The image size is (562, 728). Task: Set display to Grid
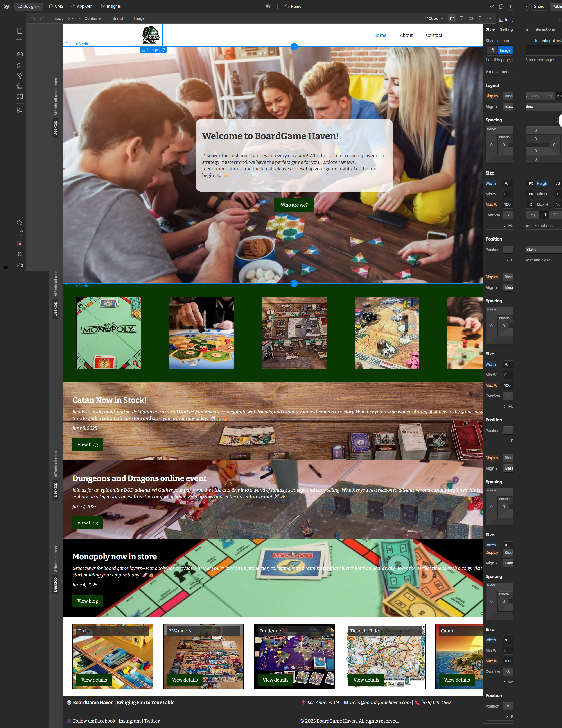click(x=548, y=96)
